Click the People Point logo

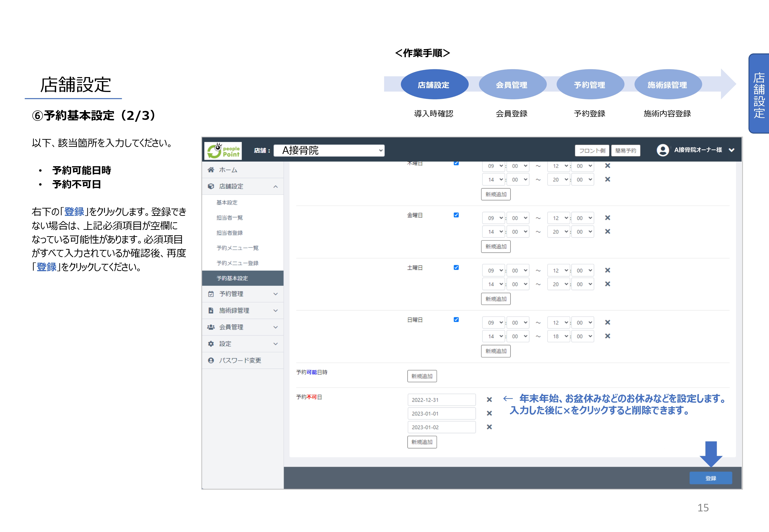pos(223,151)
